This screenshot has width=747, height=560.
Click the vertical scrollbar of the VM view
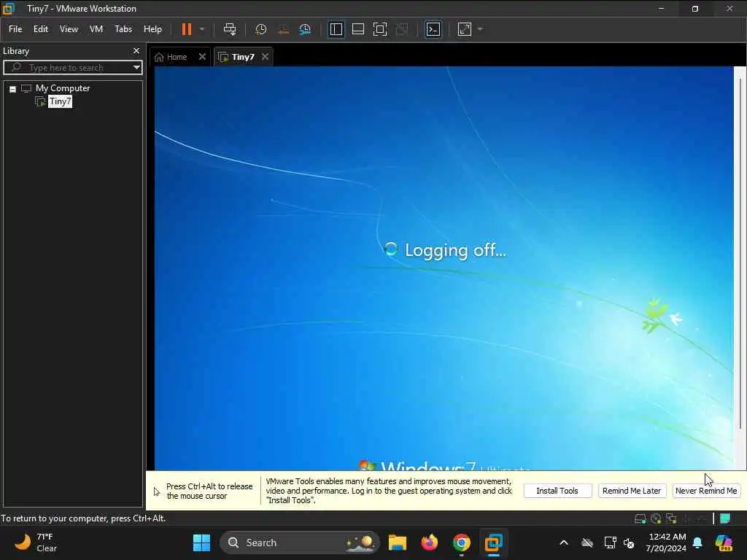click(x=740, y=252)
